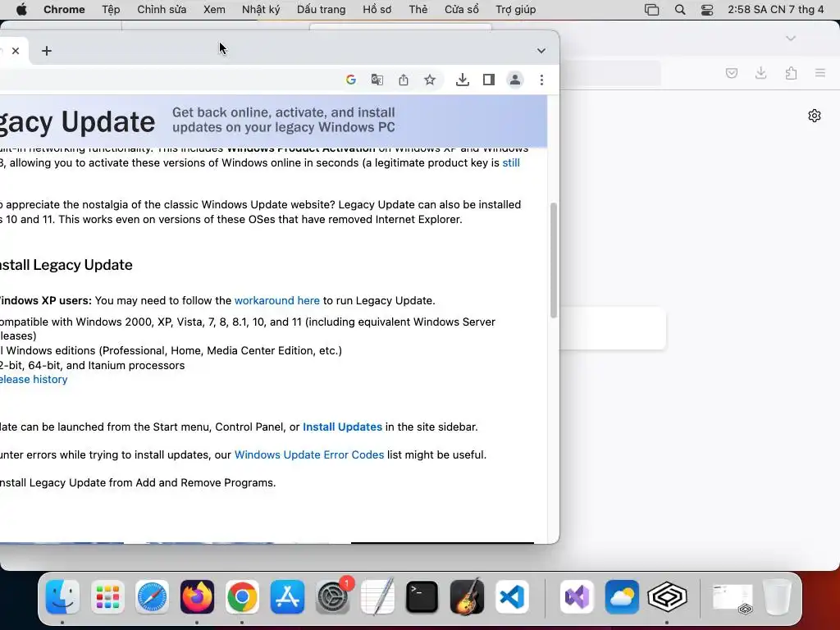Click the minimized window thumbnail in Dock

pos(733,598)
